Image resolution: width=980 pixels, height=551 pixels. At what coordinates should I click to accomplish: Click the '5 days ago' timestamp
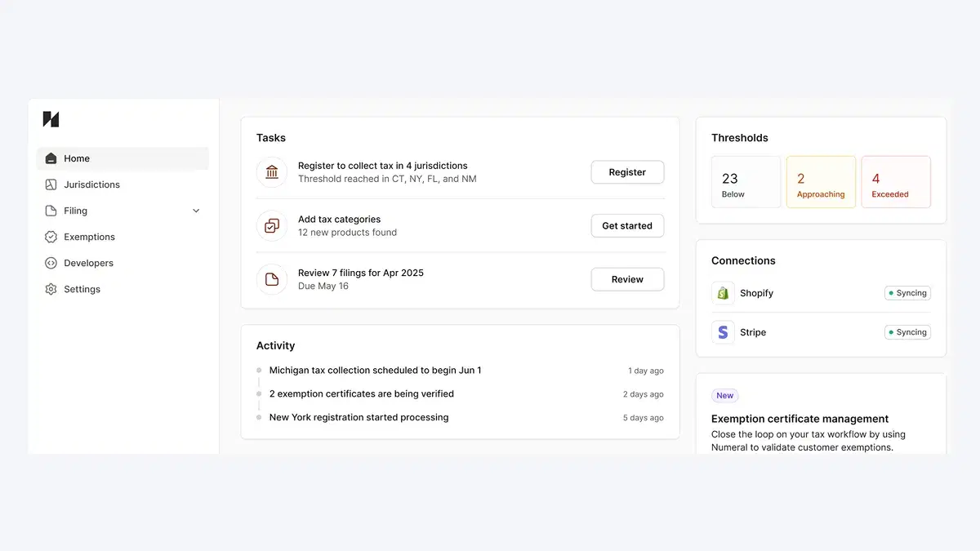(644, 418)
